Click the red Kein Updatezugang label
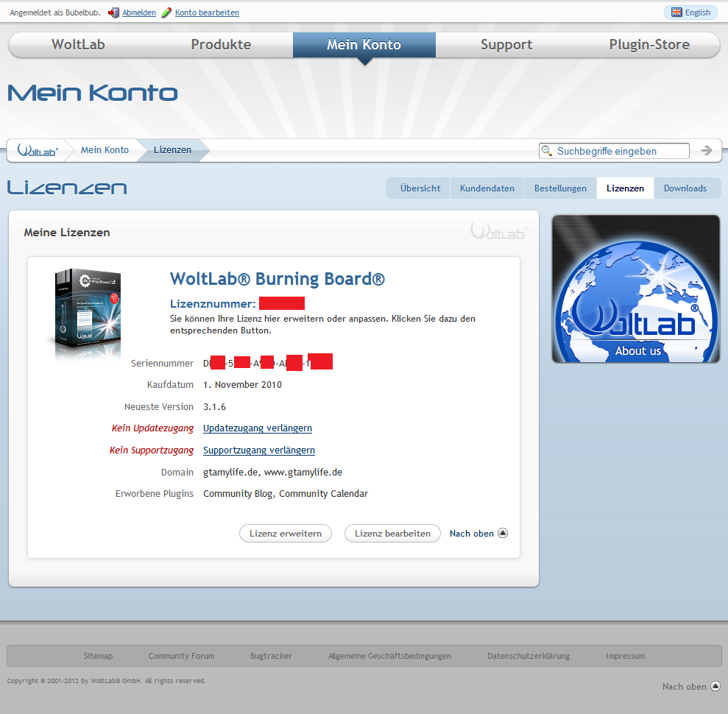 pyautogui.click(x=152, y=428)
